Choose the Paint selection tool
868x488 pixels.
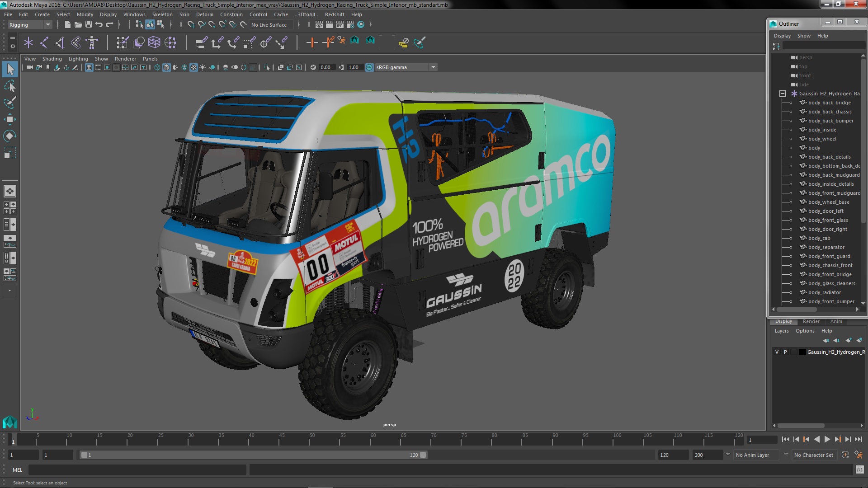[10, 103]
